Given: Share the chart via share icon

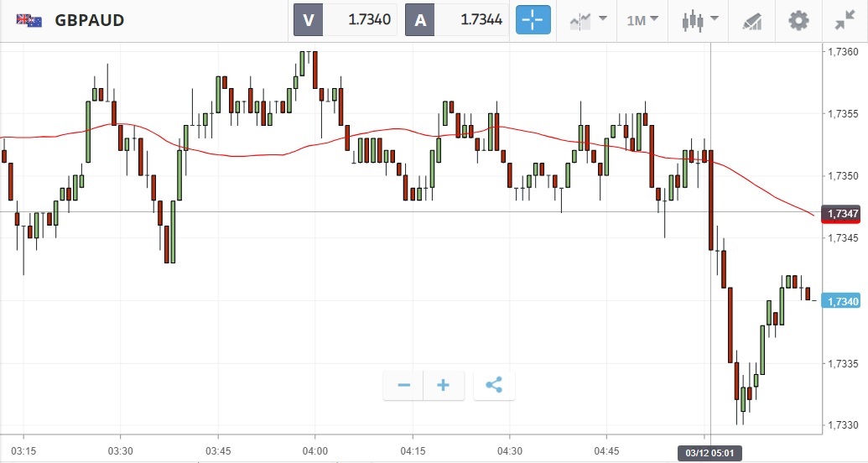Looking at the screenshot, I should click(x=494, y=386).
